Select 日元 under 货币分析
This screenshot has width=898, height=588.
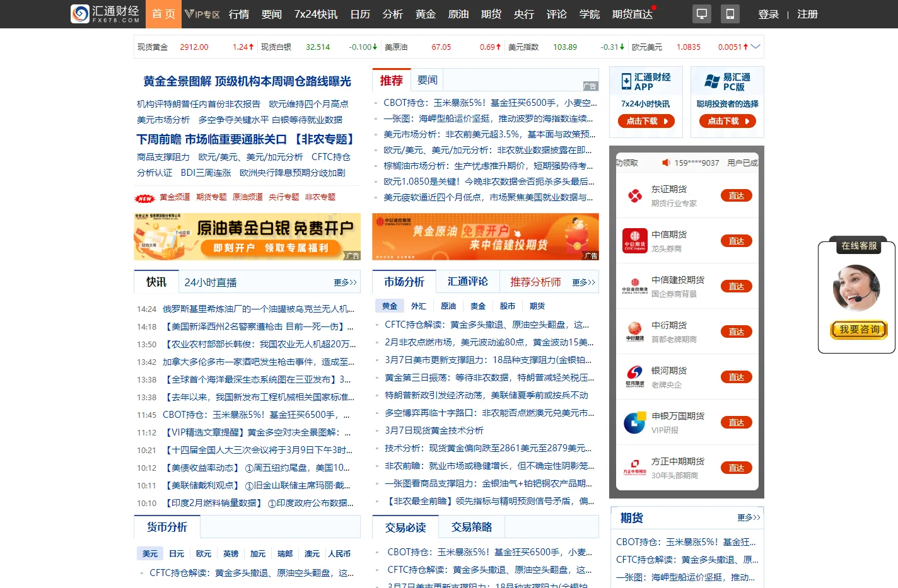(x=177, y=554)
